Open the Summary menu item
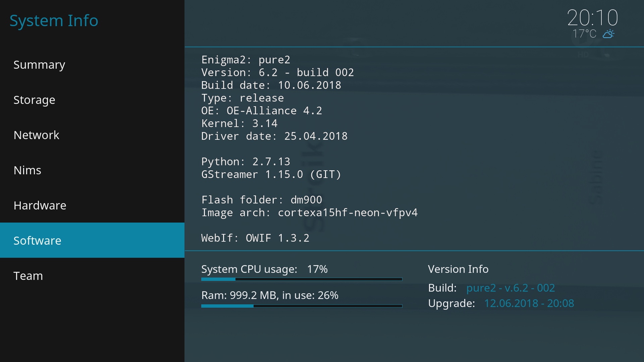The height and width of the screenshot is (362, 644). click(39, 65)
